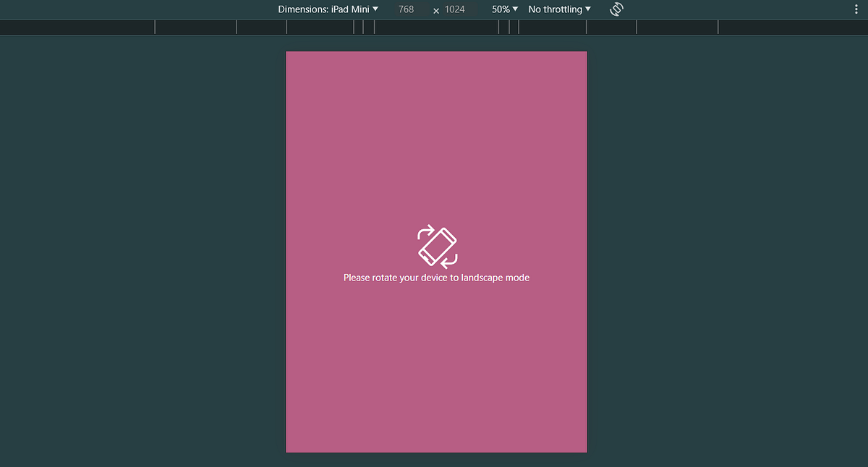
Task: Open the No throttling network dropdown
Action: (x=558, y=9)
